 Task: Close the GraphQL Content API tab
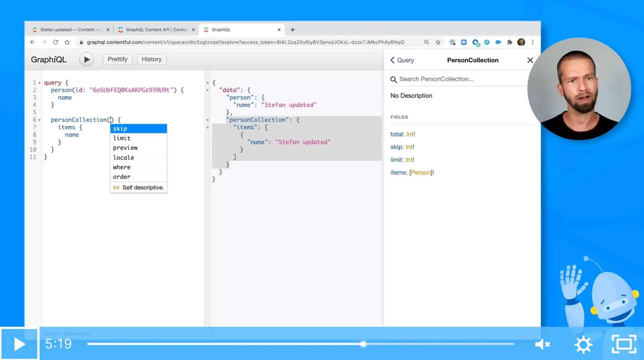(x=193, y=30)
